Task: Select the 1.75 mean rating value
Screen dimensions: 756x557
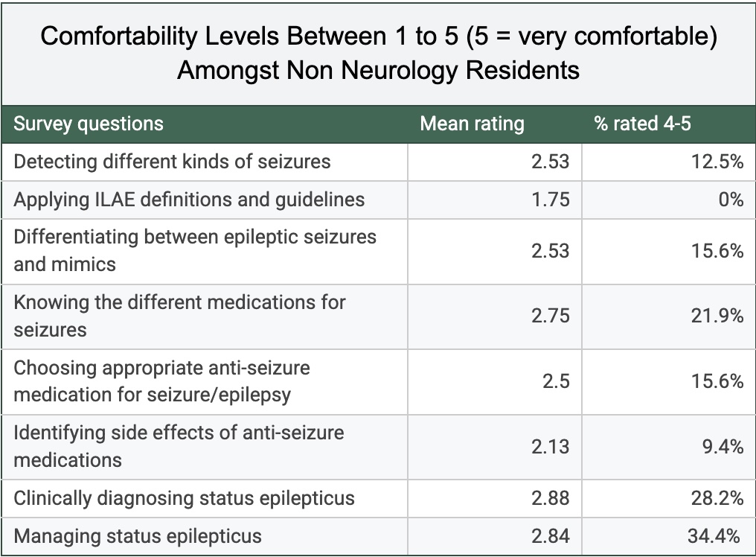Action: coord(550,200)
